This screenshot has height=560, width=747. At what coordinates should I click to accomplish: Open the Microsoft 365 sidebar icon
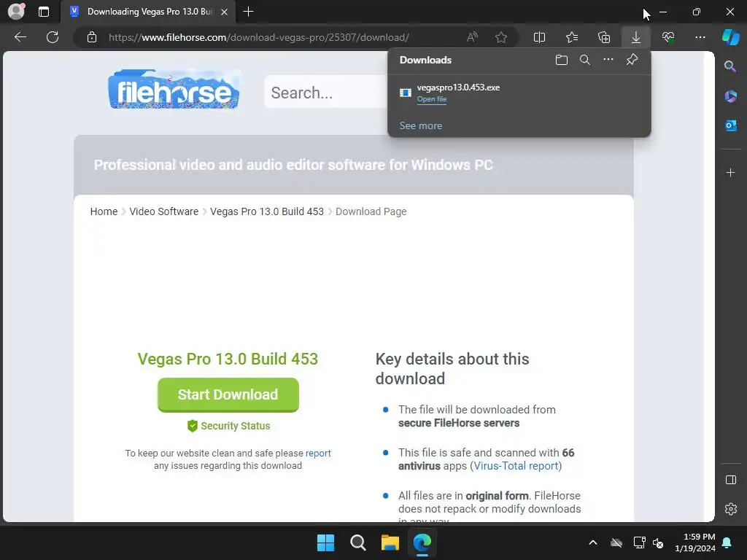tap(730, 96)
